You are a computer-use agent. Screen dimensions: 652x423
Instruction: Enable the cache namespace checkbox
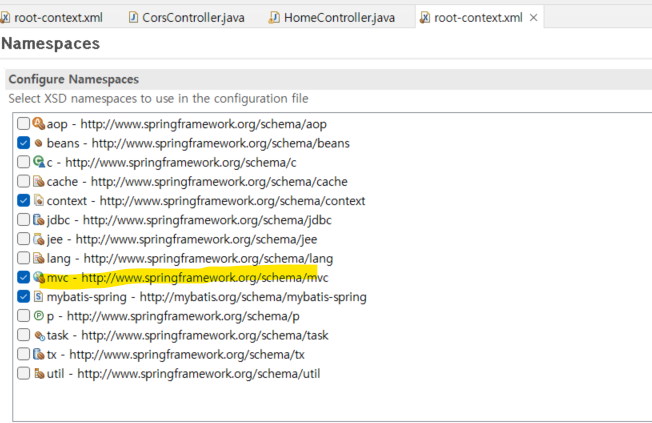(x=23, y=181)
